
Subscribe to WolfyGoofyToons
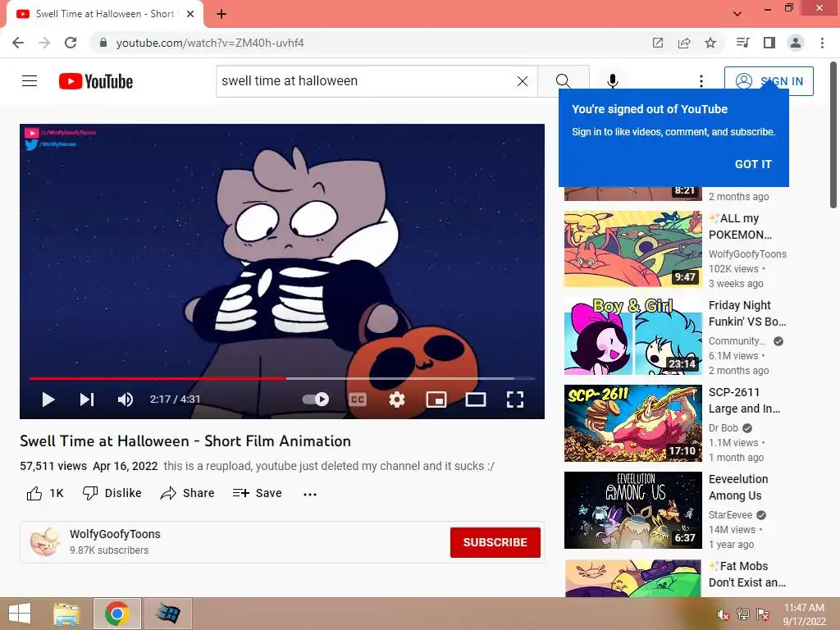pyautogui.click(x=495, y=542)
